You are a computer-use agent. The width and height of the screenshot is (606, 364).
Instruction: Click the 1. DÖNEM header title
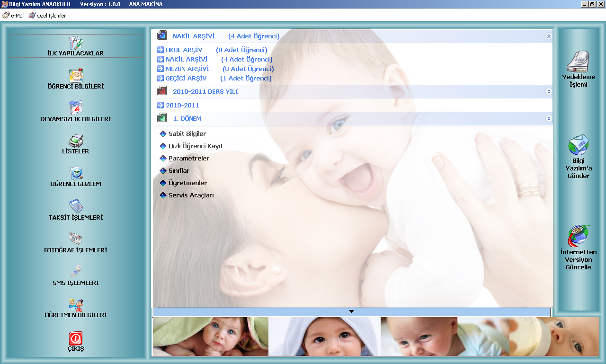click(x=187, y=118)
